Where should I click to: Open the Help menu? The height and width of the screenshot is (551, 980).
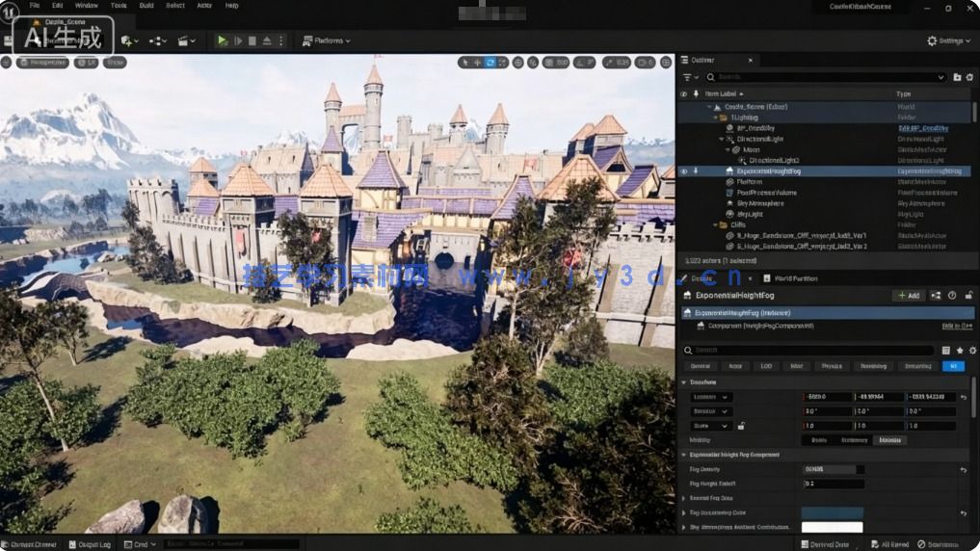(232, 6)
